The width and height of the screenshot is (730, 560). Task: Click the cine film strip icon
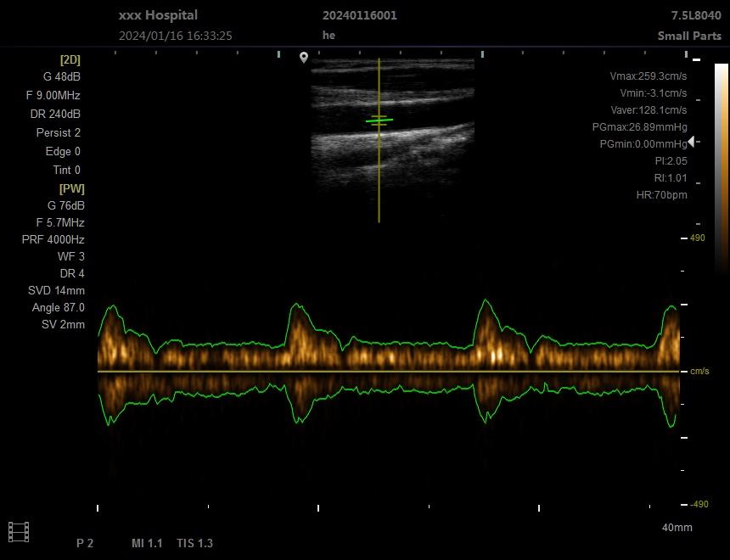coord(19,532)
